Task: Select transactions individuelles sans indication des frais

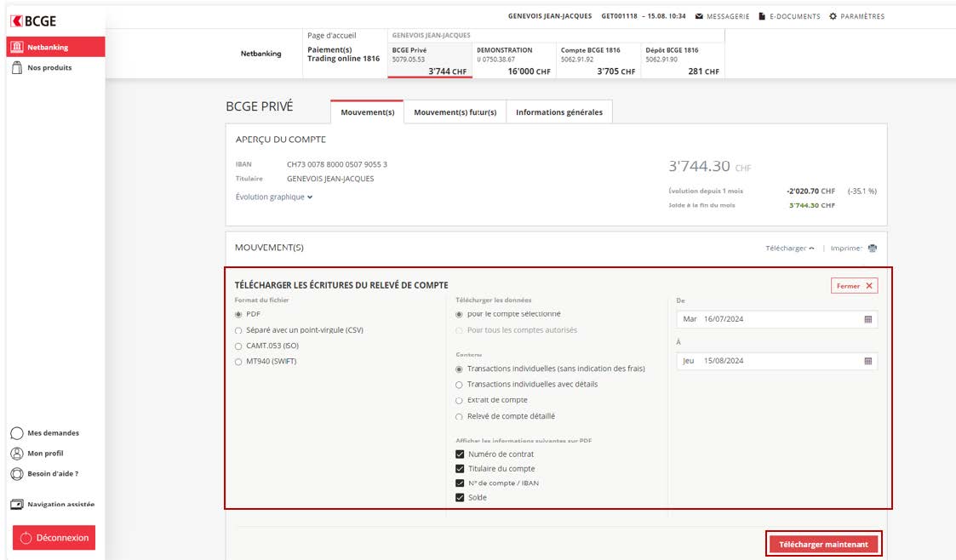Action: coord(459,369)
